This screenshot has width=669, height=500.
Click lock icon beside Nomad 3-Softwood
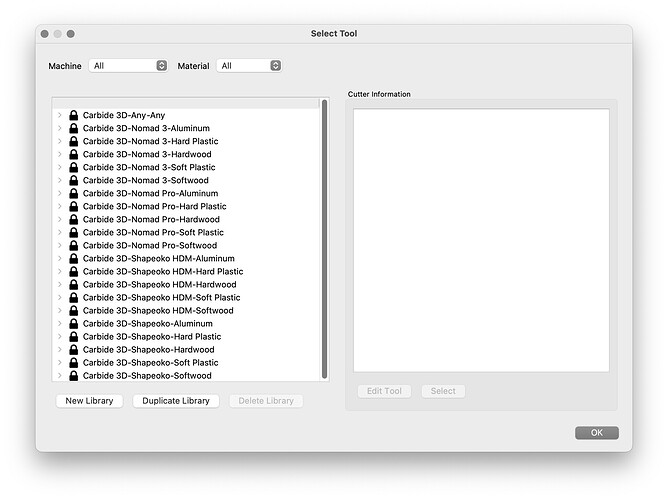coord(74,180)
